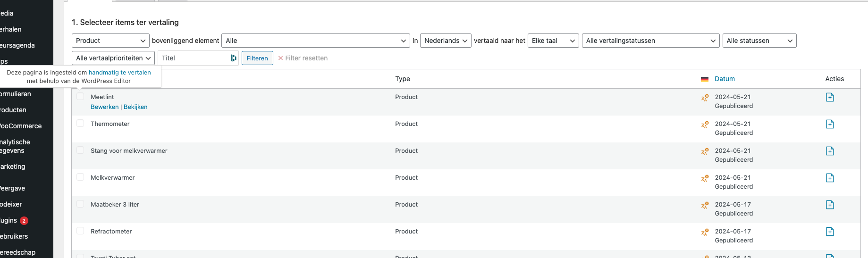
Task: Add translation for the Refractometer product
Action: coord(830,232)
